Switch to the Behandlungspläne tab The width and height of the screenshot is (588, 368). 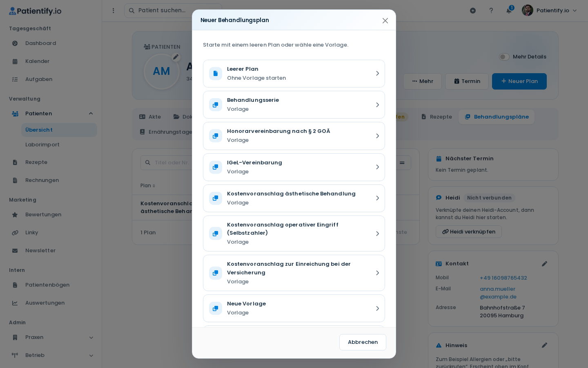click(x=497, y=117)
